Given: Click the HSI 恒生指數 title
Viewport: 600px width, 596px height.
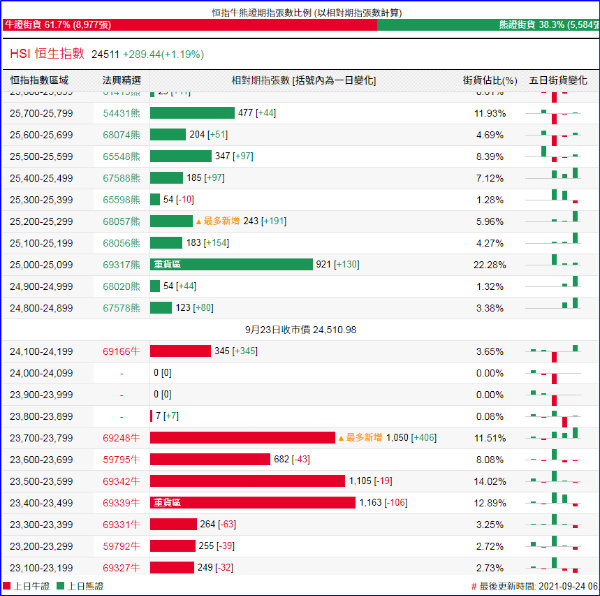Looking at the screenshot, I should (x=47, y=54).
